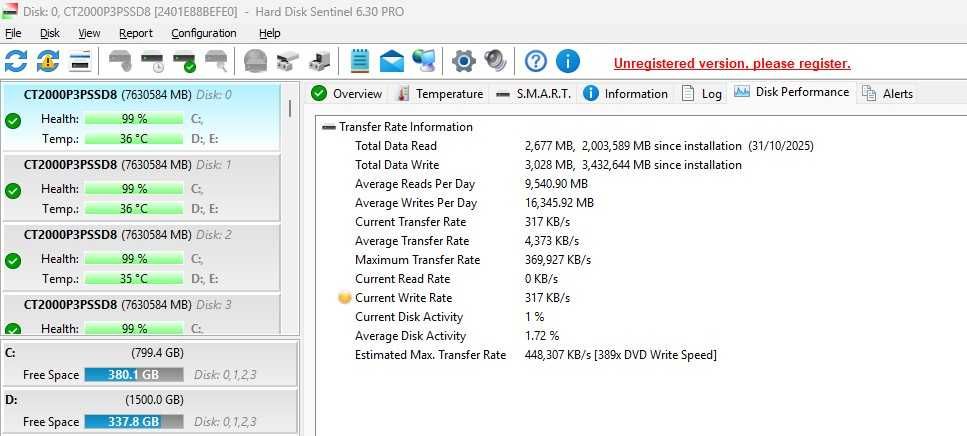Viewport: 967px width, 436px height.
Task: Click the green check status icon for Disk 2
Action: pyautogui.click(x=13, y=261)
